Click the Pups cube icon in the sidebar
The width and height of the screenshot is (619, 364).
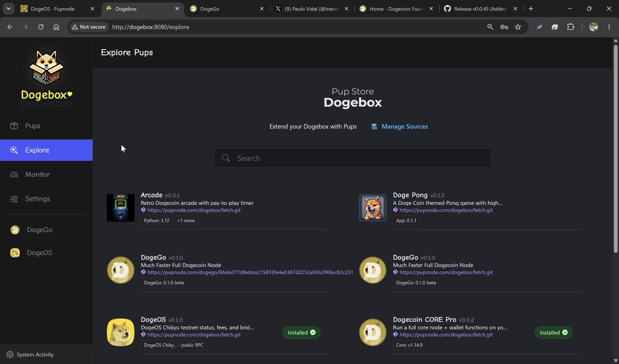click(x=14, y=126)
